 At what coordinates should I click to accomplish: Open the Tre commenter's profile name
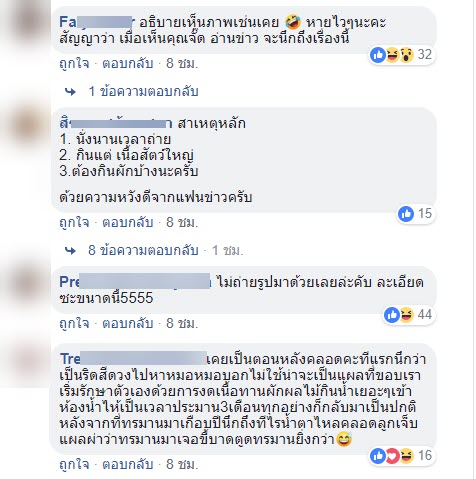tap(133, 359)
